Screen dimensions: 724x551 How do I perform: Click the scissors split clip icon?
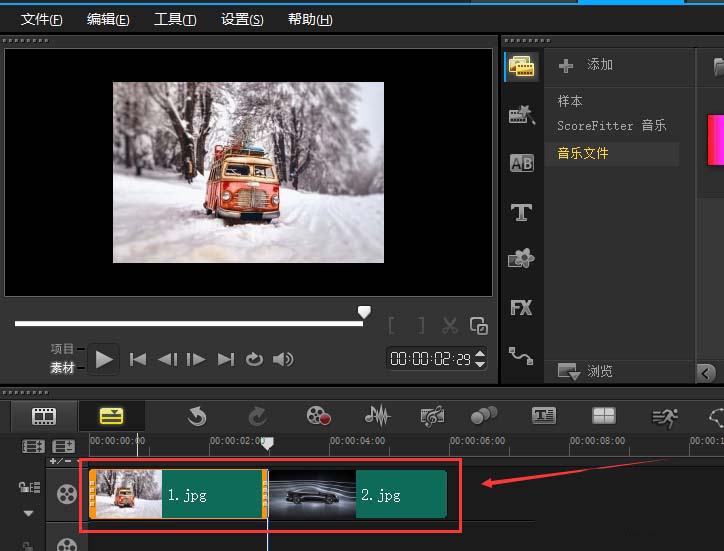click(450, 325)
